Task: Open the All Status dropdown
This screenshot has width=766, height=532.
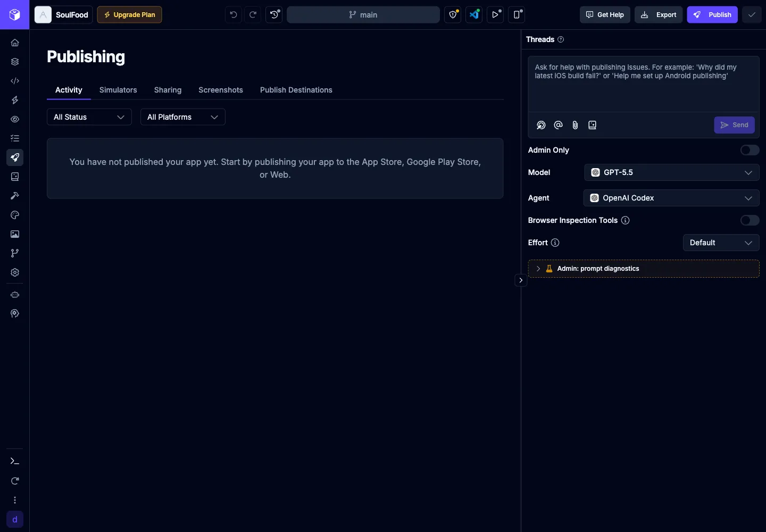Action: (89, 117)
